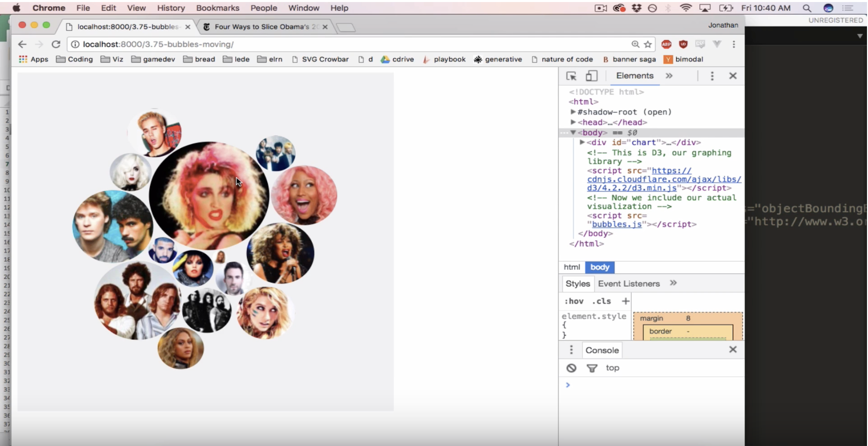Viewport: 868px width, 446px height.
Task: Clear console with the ban icon
Action: click(x=571, y=368)
